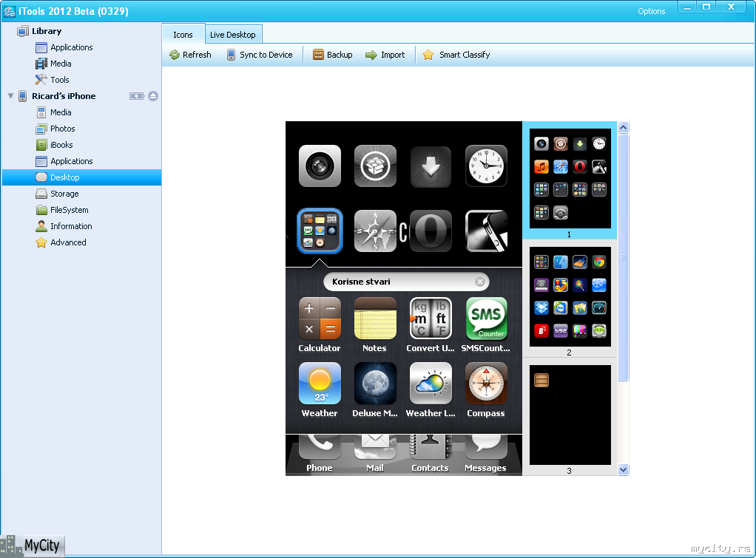Screen dimensions: 756x558
Task: Click Smart Classify
Action: coord(456,55)
